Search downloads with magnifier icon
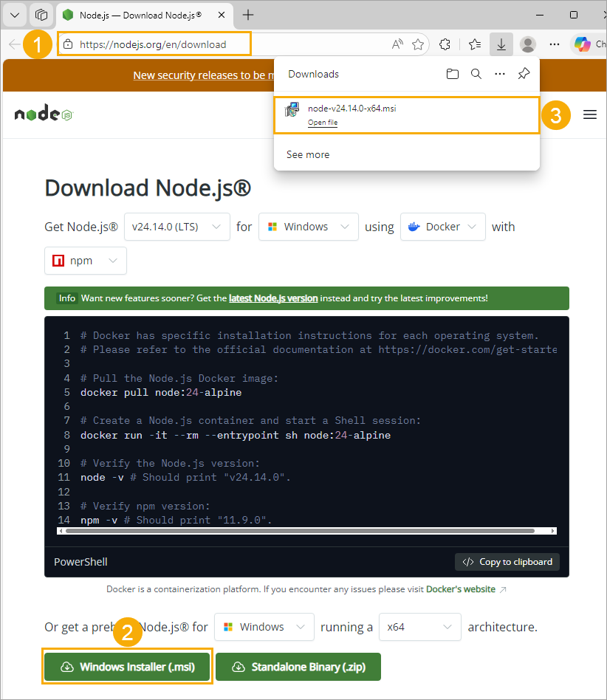 [476, 74]
